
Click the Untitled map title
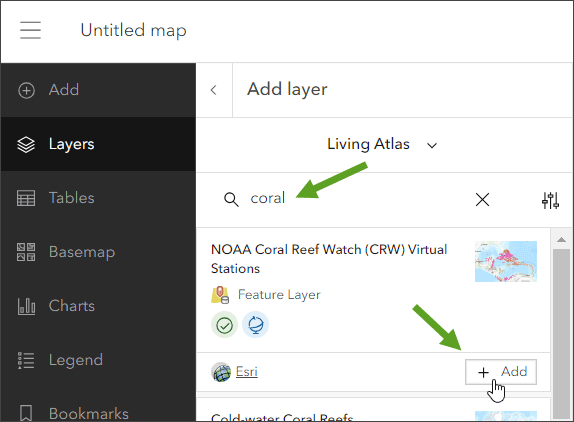133,30
